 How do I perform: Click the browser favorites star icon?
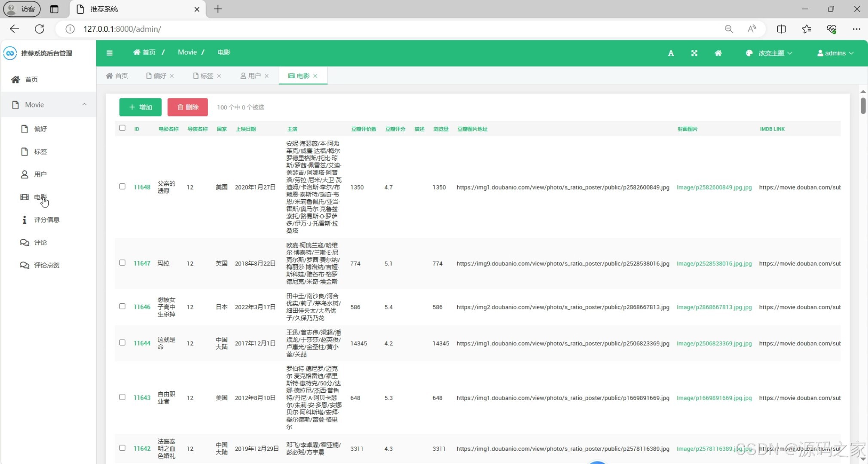pyautogui.click(x=807, y=29)
